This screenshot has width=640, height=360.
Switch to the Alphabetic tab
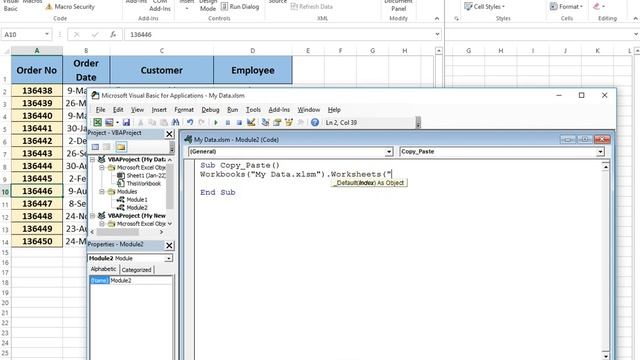[103, 269]
